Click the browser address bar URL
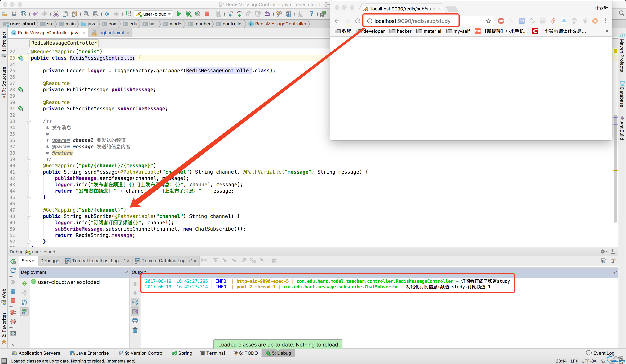The image size is (626, 364). coord(412,21)
